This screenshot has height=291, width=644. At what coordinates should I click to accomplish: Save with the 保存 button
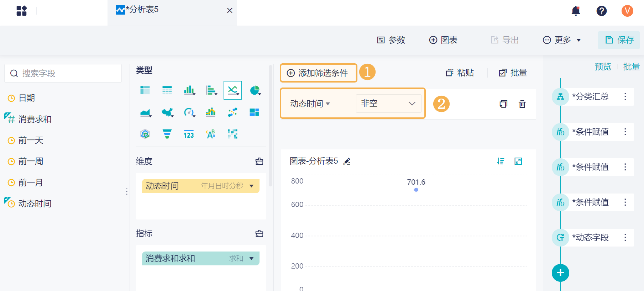tap(619, 40)
